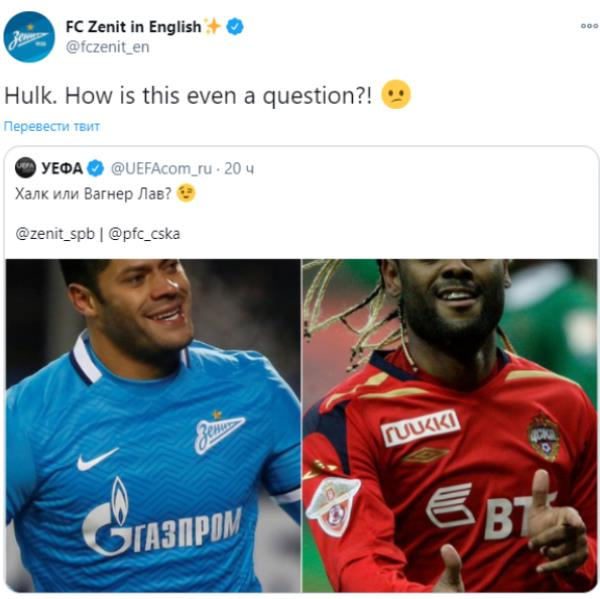Image resolution: width=600 pixels, height=599 pixels.
Task: Click the УЕФА account name
Action: [62, 168]
